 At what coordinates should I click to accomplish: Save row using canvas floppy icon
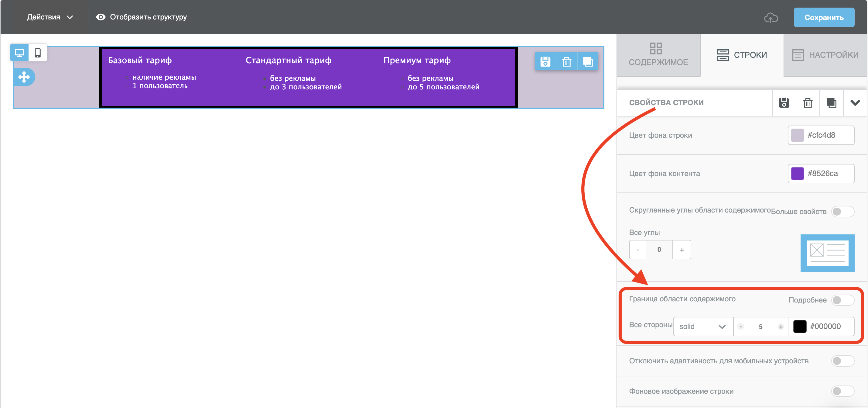(545, 61)
